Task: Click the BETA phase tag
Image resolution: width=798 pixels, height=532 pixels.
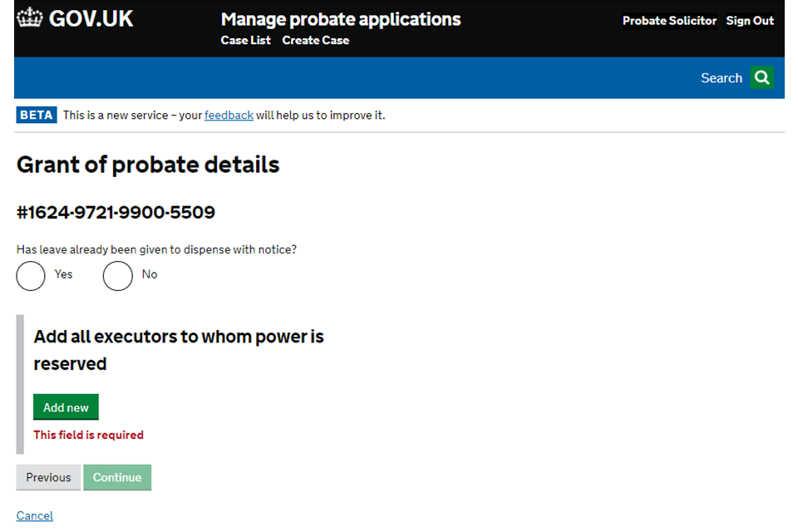Action: tap(37, 115)
